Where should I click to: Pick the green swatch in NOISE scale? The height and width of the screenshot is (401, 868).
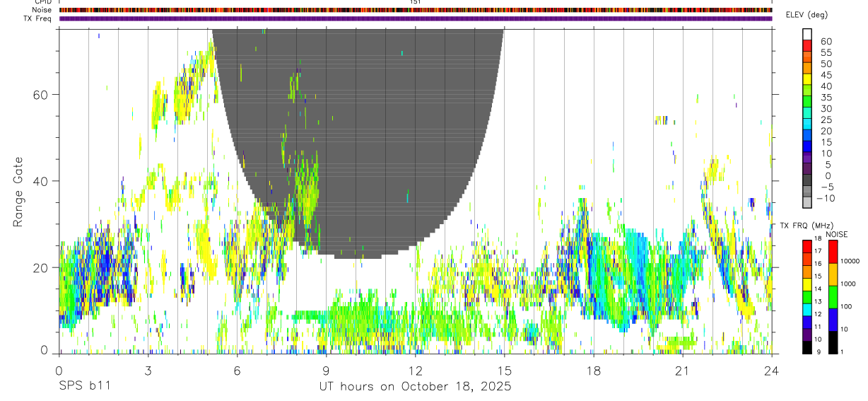[x=833, y=296]
